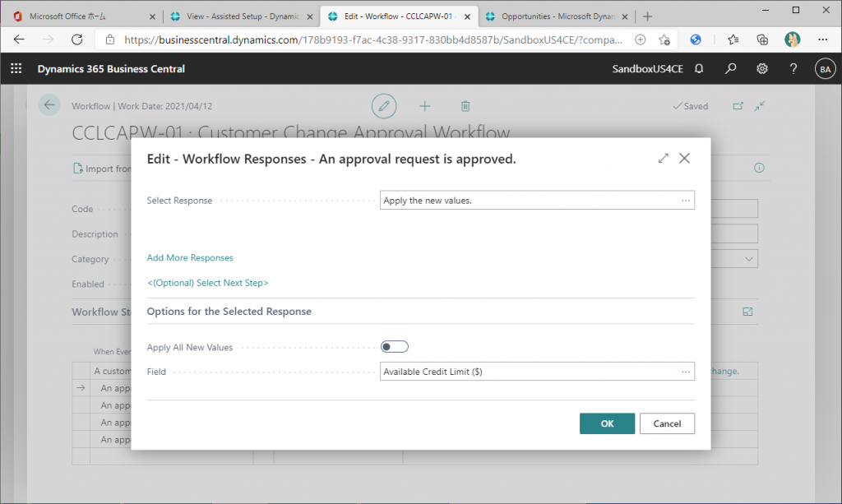
Task: Cancel the Workflow Responses dialog
Action: point(667,423)
